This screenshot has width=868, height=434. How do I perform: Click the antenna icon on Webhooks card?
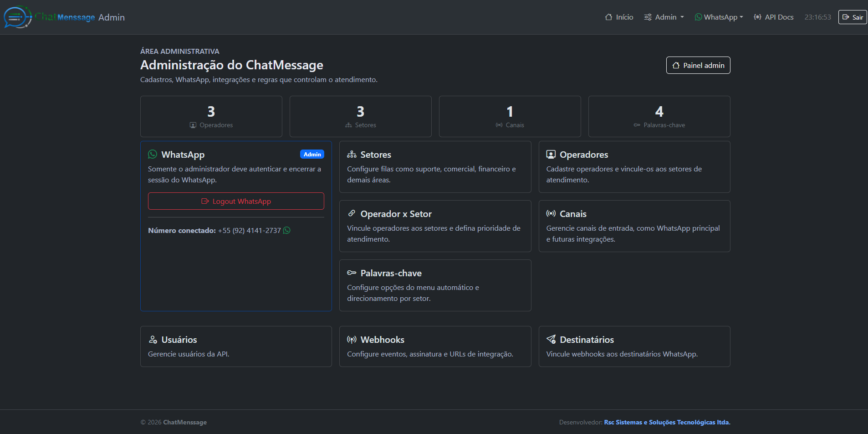[352, 340]
